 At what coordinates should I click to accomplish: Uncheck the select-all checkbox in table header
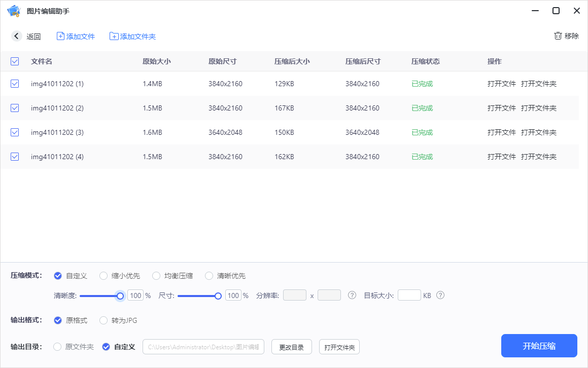tap(15, 61)
